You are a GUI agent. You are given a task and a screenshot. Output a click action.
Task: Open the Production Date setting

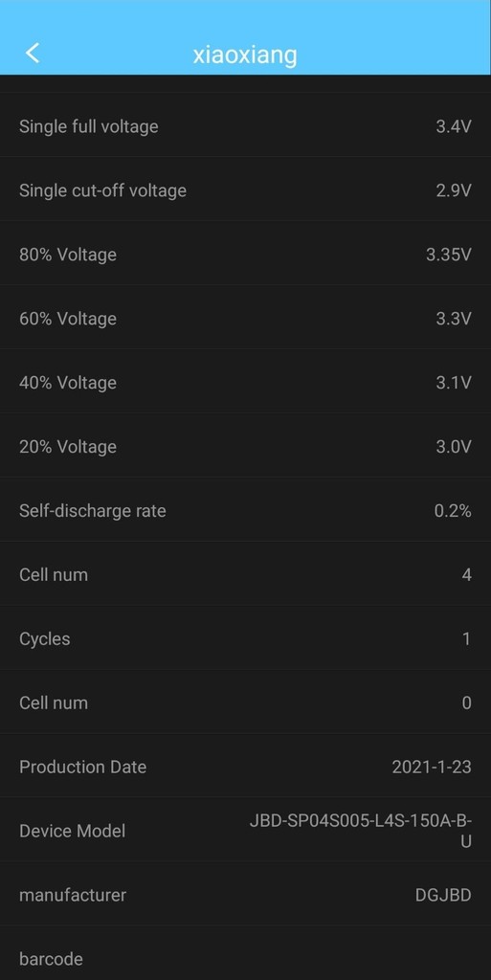[245, 767]
